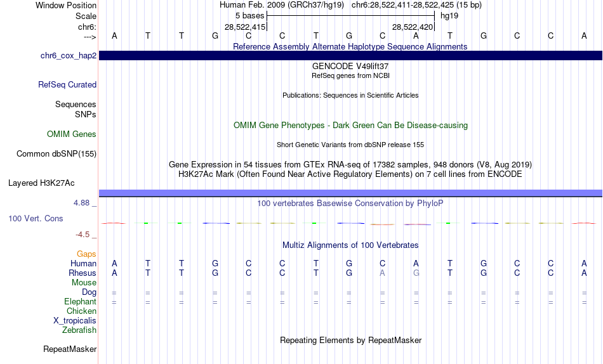Click the 4.88 PhyloP upper scale value
The height and width of the screenshot is (364, 603).
click(81, 203)
